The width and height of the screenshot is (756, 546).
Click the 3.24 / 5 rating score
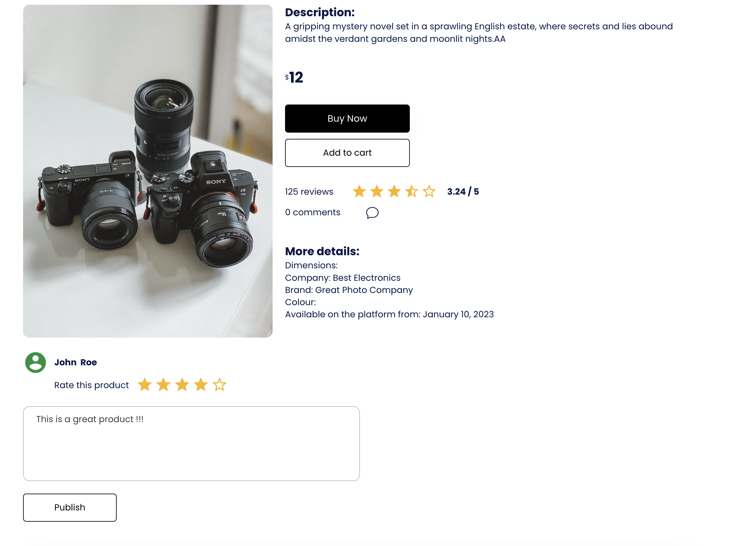(463, 192)
